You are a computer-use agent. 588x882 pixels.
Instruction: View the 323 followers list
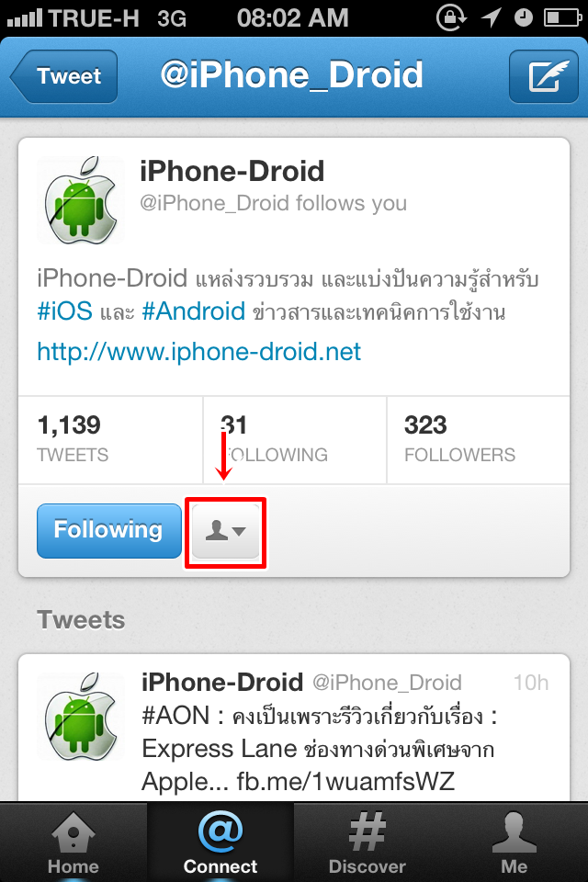coord(479,440)
